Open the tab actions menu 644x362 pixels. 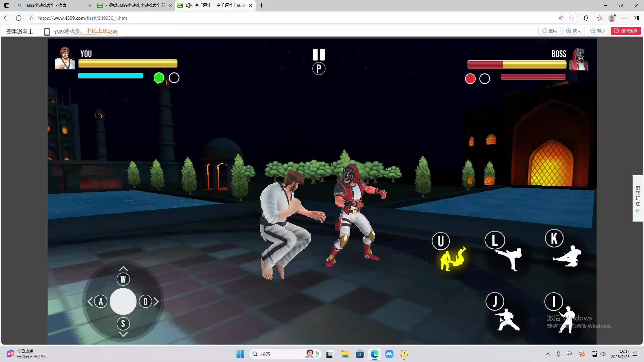coord(7,5)
